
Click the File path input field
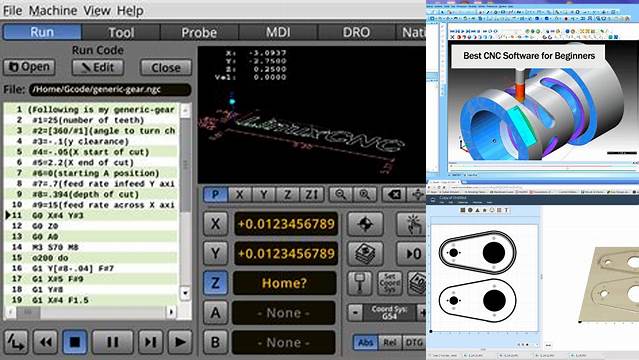click(x=110, y=90)
